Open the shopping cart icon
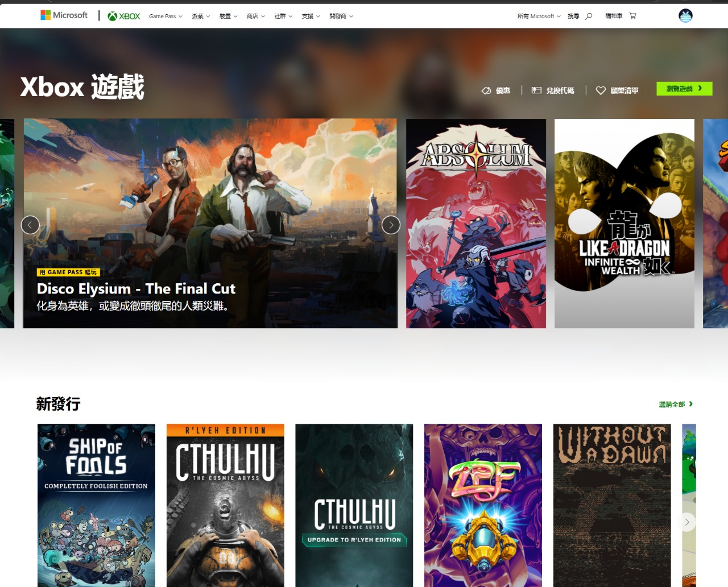Viewport: 728px width, 587px height. [x=632, y=16]
